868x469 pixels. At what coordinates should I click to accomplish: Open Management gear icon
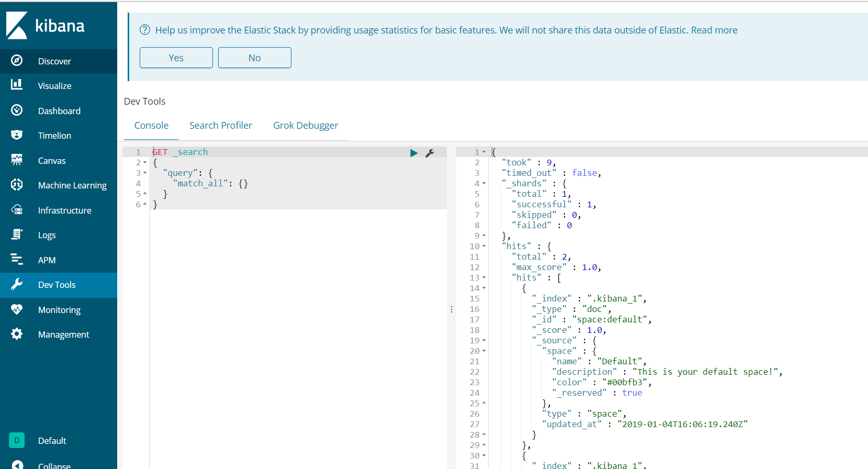point(17,334)
